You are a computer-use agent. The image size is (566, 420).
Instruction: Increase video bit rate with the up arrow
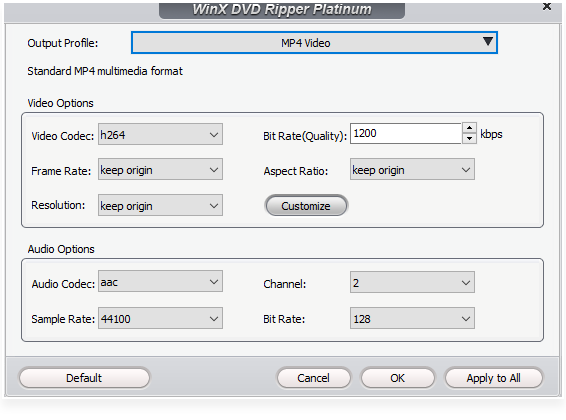click(x=469, y=128)
